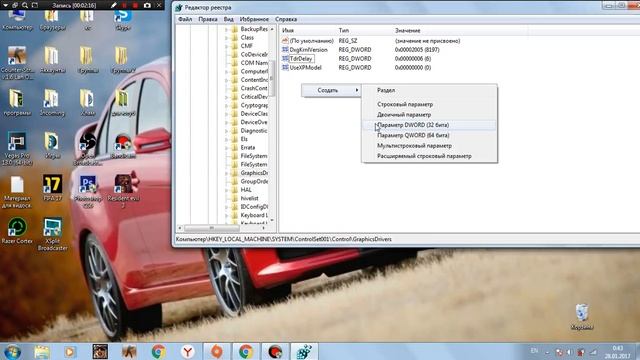Open the Razer Cortex desktop shortcut
640x360 pixels.
click(17, 231)
